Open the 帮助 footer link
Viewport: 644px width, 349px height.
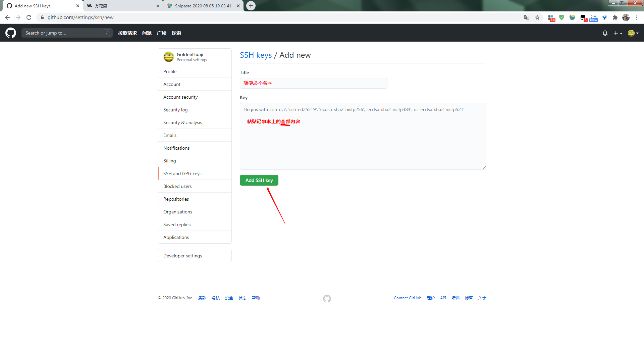click(256, 298)
